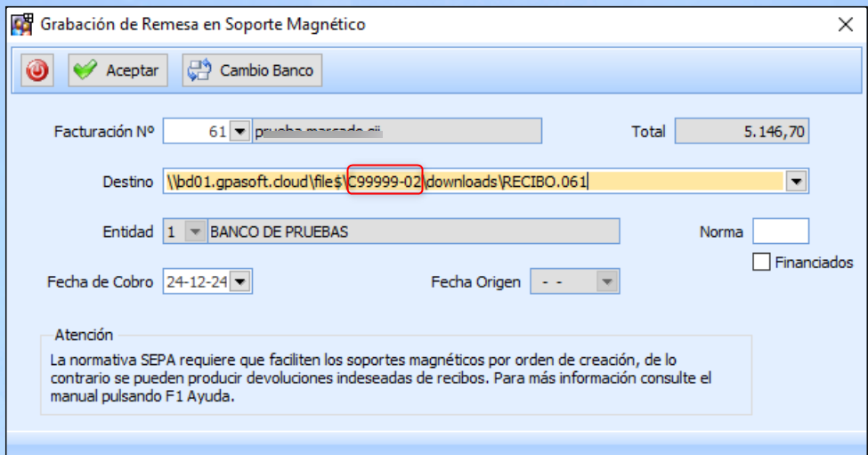The image size is (868, 455).
Task: Click the red power exit icon
Action: point(37,70)
